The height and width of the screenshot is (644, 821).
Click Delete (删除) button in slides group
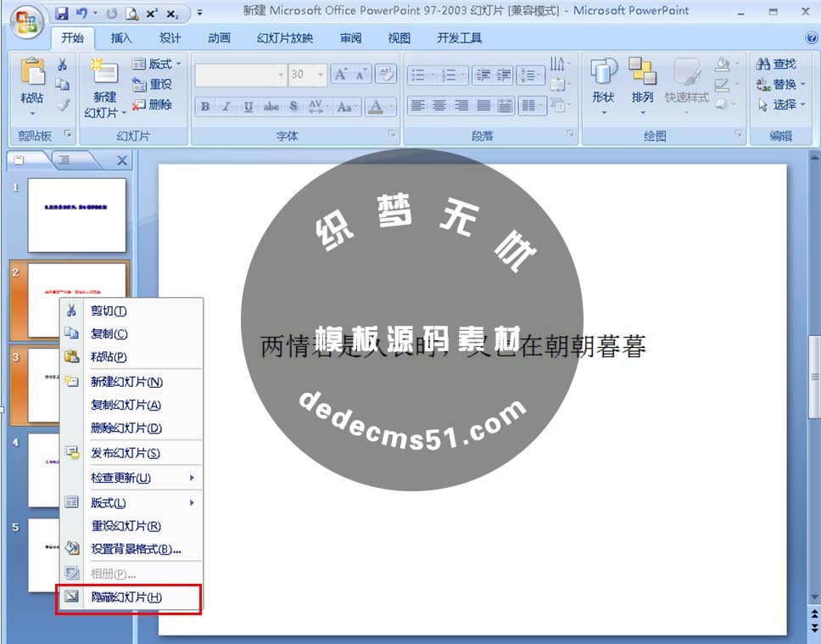153,104
